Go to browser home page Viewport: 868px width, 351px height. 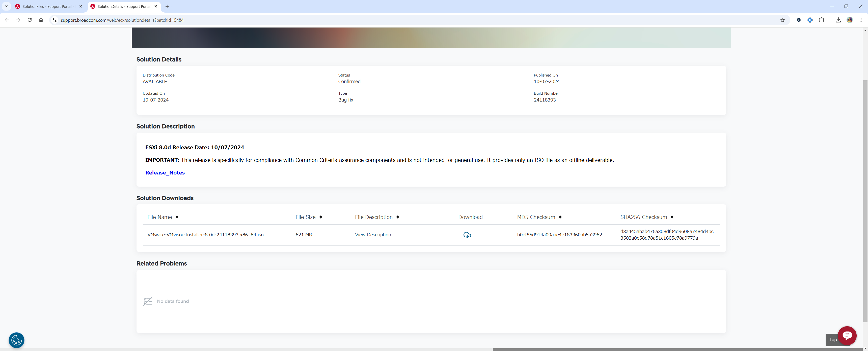(x=41, y=20)
